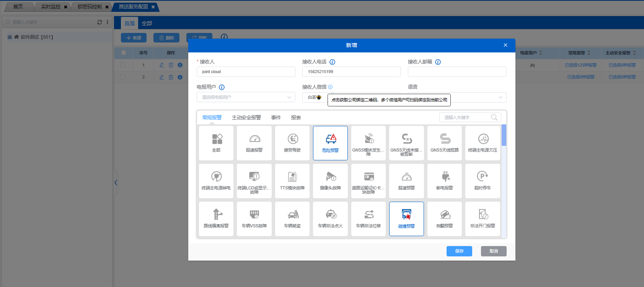Select the 超速报警 overspeed alarm tile

click(254, 143)
